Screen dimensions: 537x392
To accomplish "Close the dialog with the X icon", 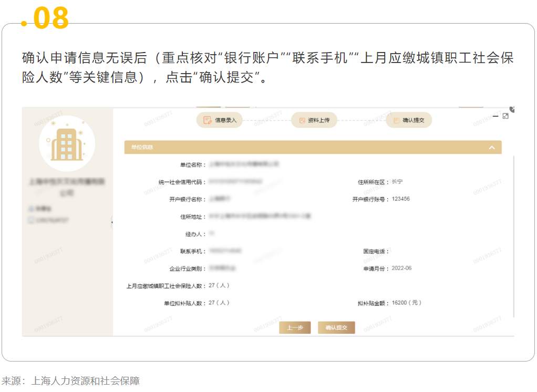I will (x=512, y=109).
